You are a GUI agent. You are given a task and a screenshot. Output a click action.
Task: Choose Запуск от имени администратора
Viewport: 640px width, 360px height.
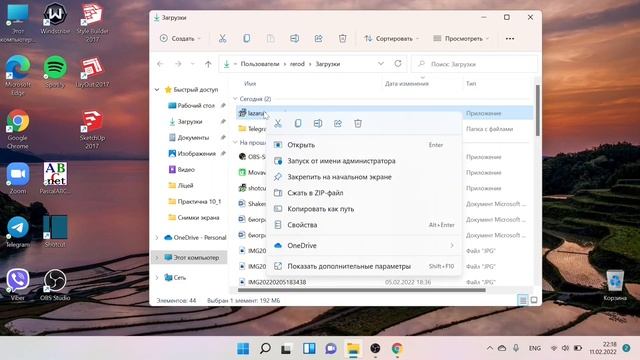coord(364,161)
